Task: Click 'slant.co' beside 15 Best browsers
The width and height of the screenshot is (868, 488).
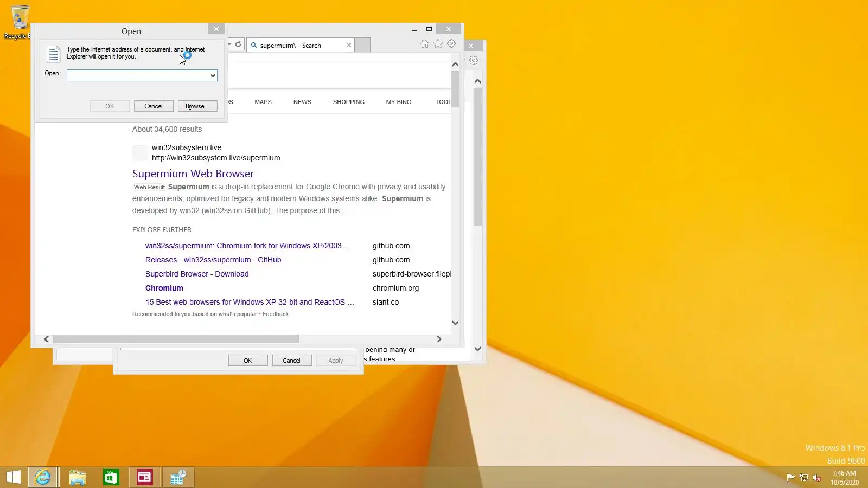Action: pos(386,302)
